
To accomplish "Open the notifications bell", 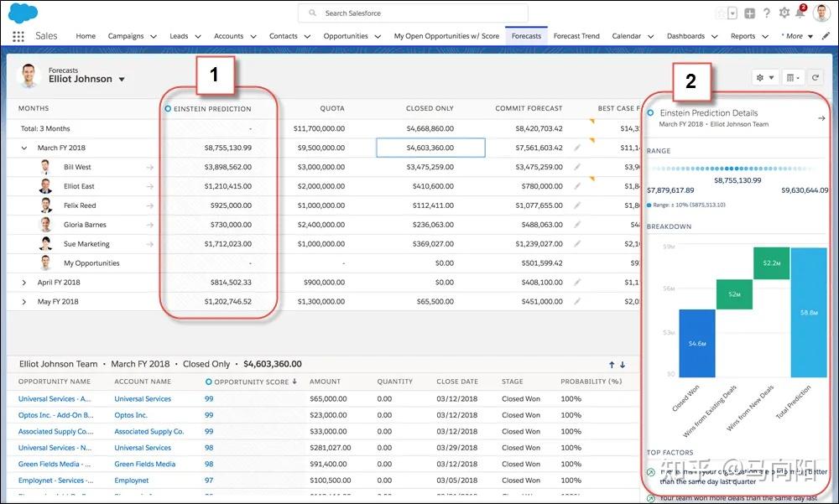I will (800, 13).
